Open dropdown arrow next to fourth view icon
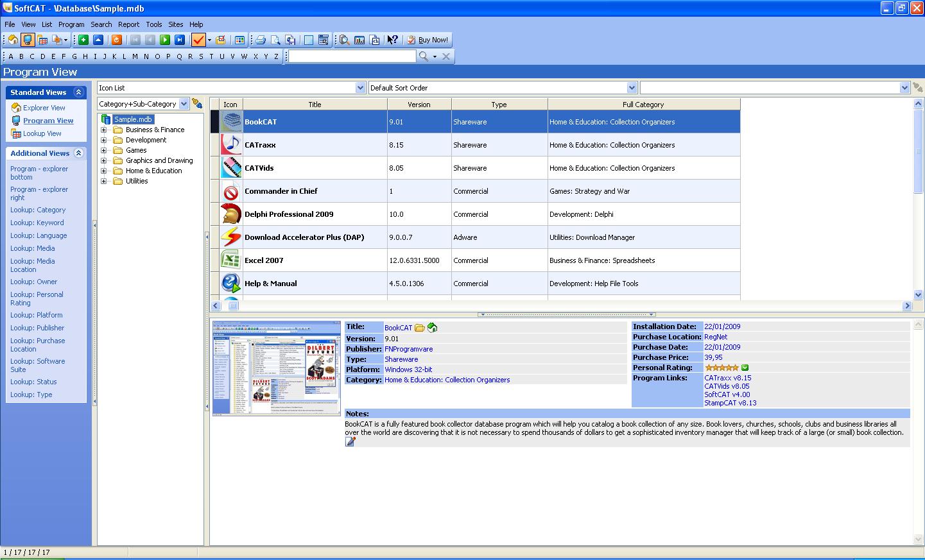Viewport: 925px width, 560px height. tap(65, 40)
